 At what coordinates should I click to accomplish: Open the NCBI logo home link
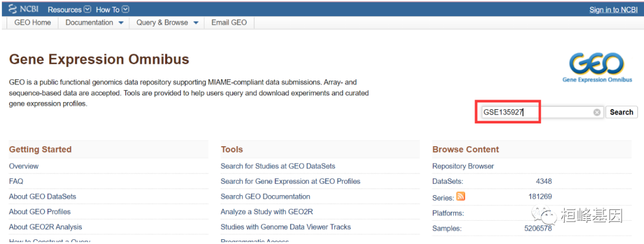pyautogui.click(x=23, y=10)
